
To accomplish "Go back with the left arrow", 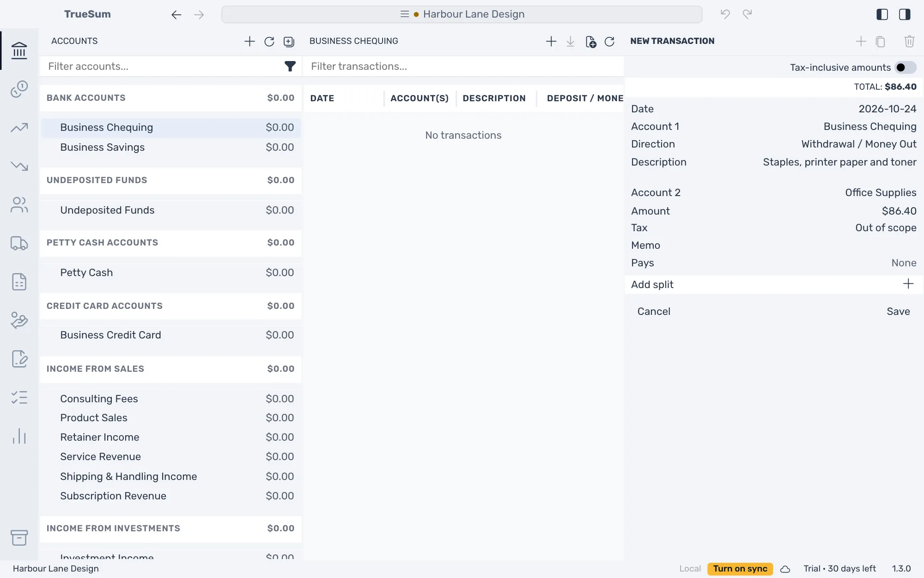I will pyautogui.click(x=176, y=15).
